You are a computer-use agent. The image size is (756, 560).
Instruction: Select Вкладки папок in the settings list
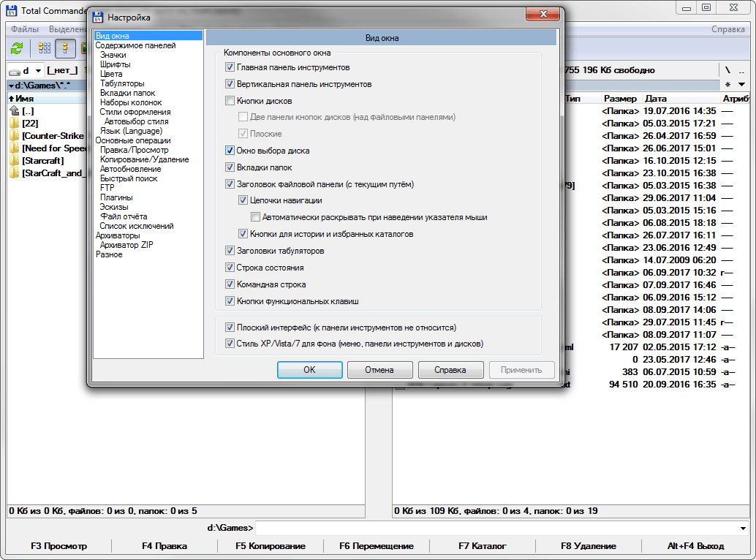[128, 93]
